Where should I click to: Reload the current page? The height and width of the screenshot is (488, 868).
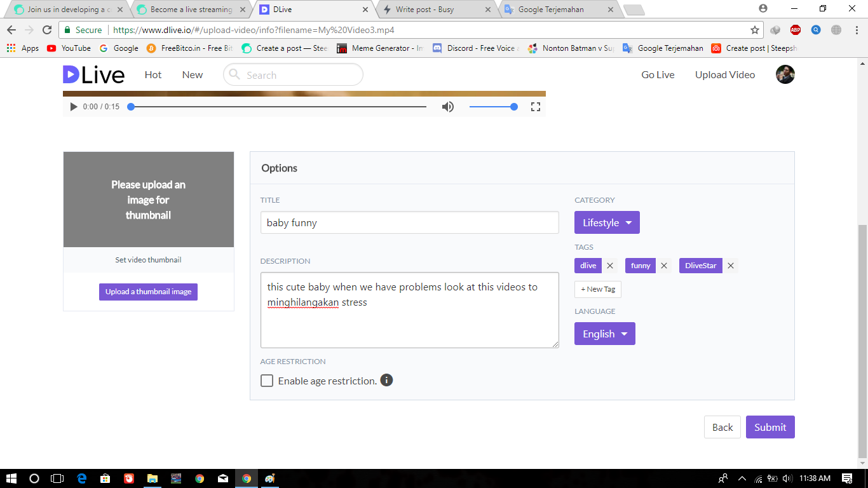[x=46, y=30]
